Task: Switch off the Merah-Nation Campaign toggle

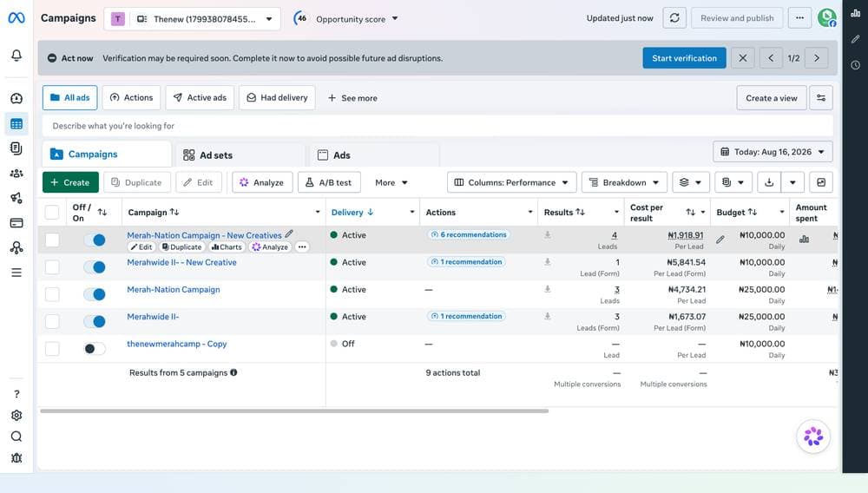Action: (95, 294)
